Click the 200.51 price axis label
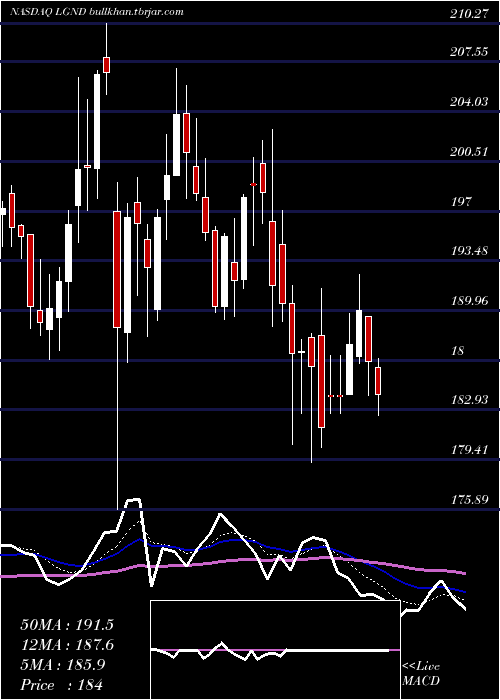The height and width of the screenshot is (700, 500). coord(468,152)
